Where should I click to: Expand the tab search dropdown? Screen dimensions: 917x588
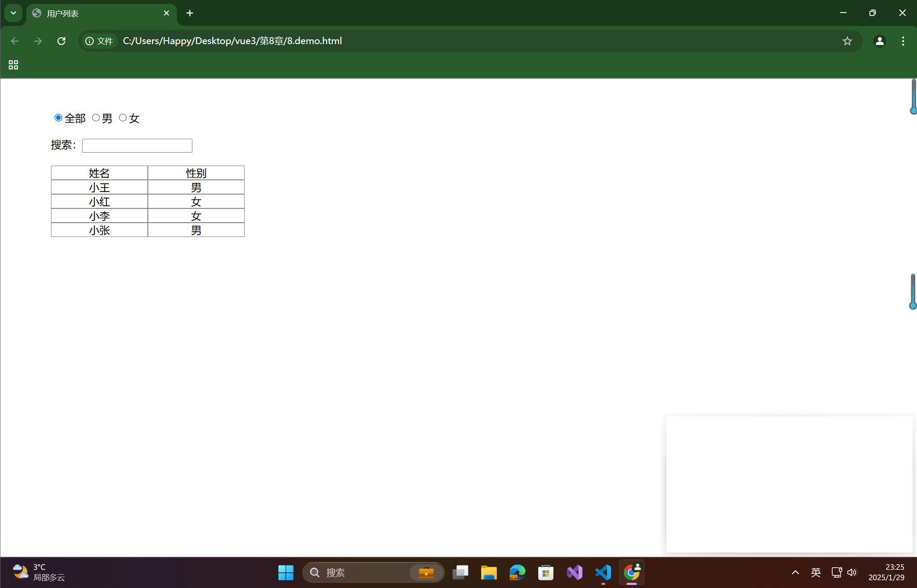click(13, 13)
